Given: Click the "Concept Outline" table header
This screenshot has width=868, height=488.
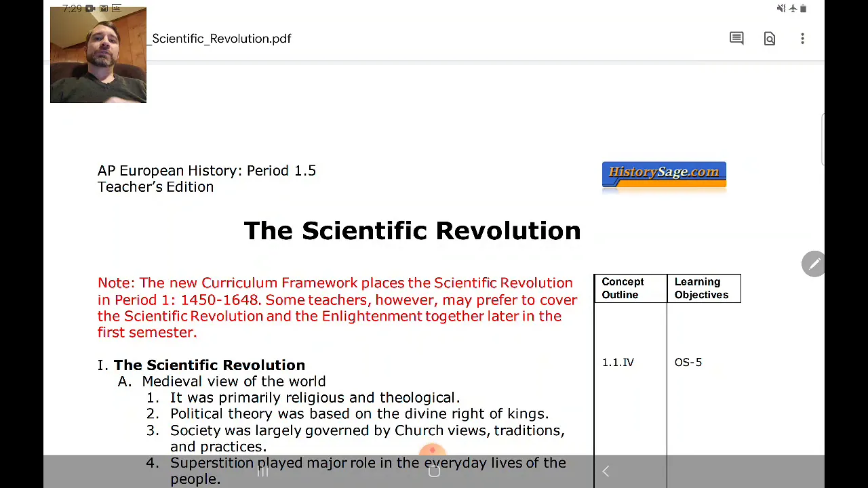Looking at the screenshot, I should tap(630, 288).
